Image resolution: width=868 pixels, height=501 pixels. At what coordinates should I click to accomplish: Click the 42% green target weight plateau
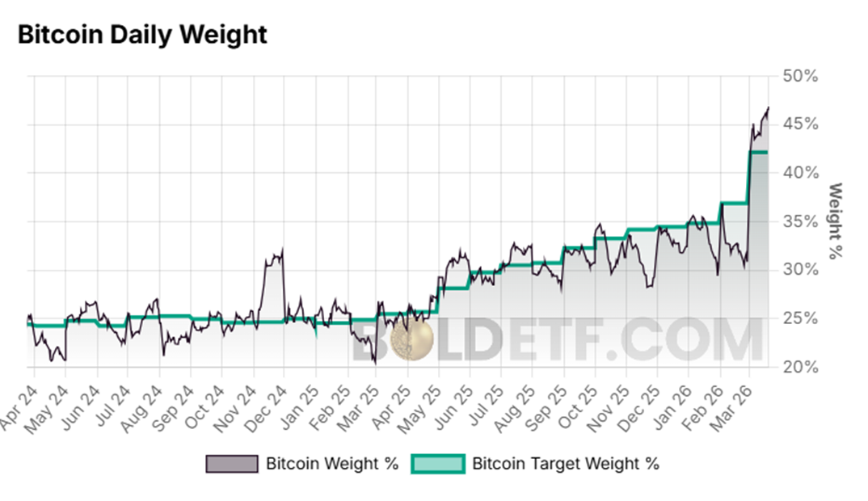[759, 152]
